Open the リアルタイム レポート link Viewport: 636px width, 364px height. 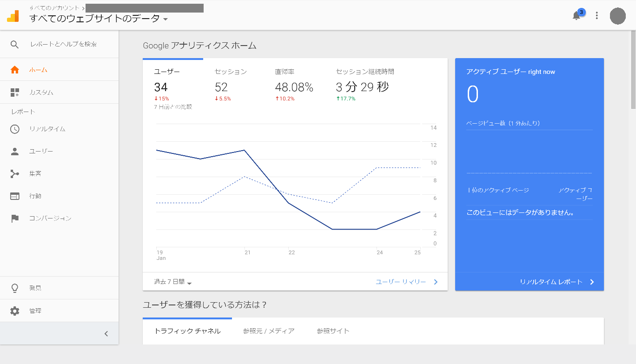point(551,282)
